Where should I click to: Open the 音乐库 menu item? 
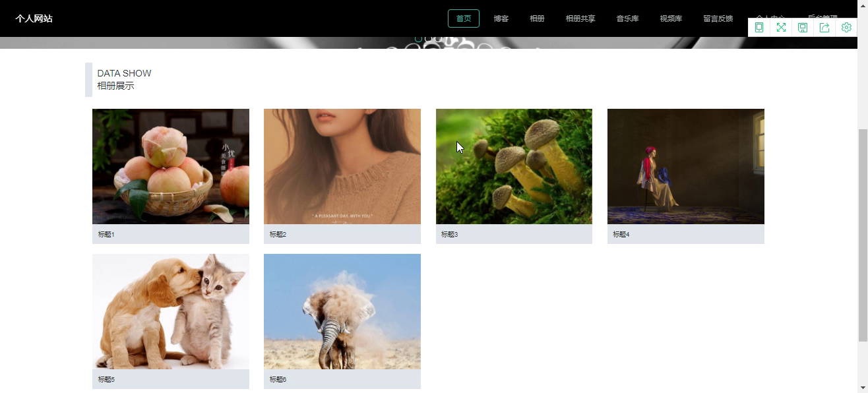point(628,18)
